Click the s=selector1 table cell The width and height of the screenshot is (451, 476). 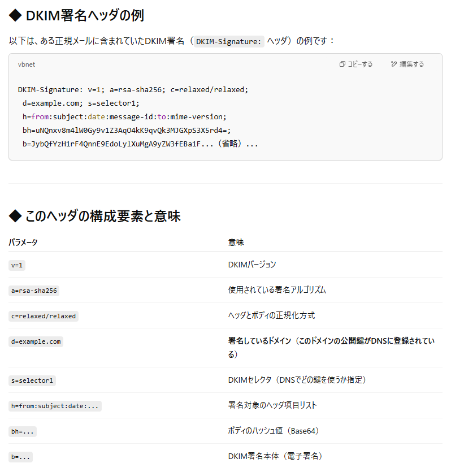(32, 380)
